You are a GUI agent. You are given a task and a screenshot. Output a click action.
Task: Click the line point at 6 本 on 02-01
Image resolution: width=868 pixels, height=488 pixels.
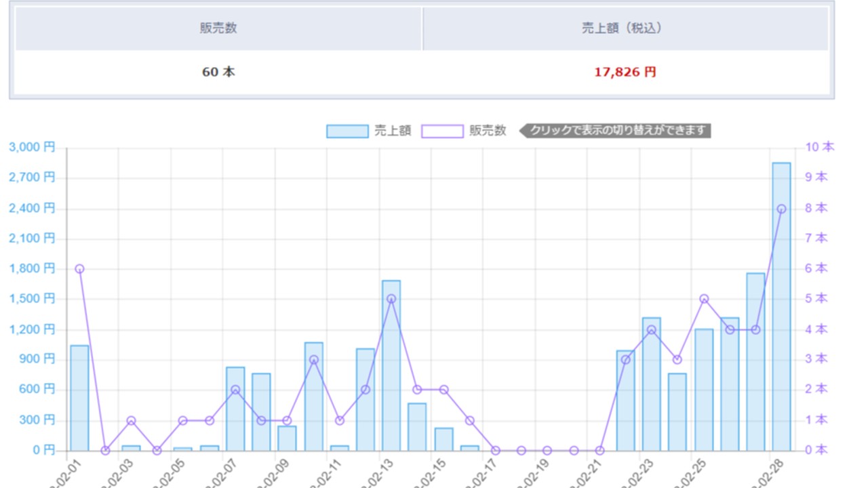(x=79, y=269)
